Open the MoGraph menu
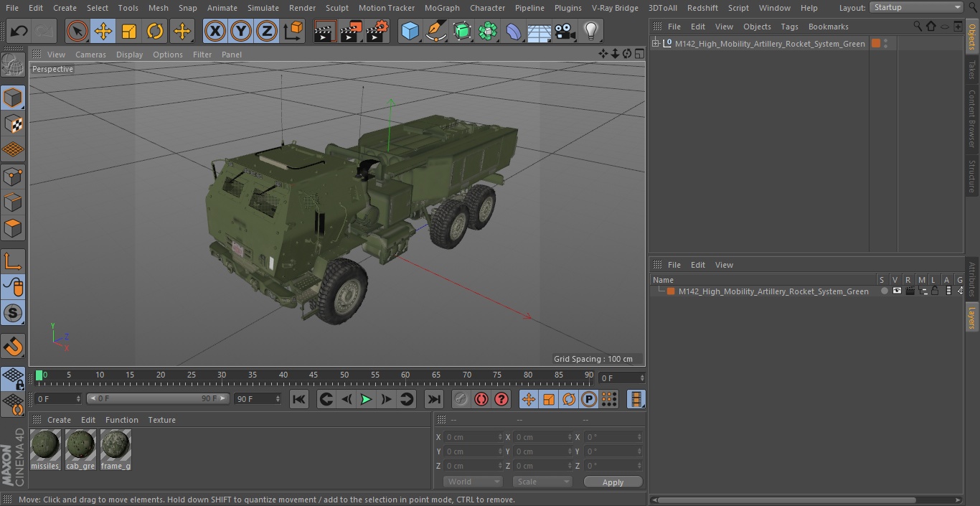The width and height of the screenshot is (980, 506). click(x=442, y=8)
